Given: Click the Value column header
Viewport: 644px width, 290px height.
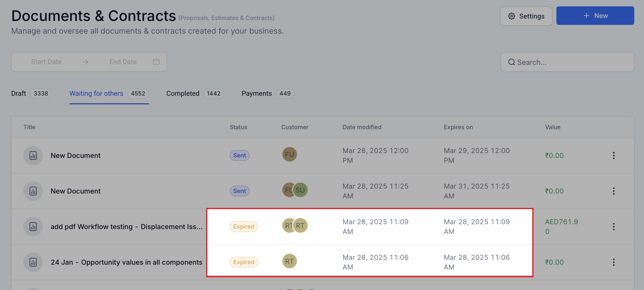Looking at the screenshot, I should [553, 127].
